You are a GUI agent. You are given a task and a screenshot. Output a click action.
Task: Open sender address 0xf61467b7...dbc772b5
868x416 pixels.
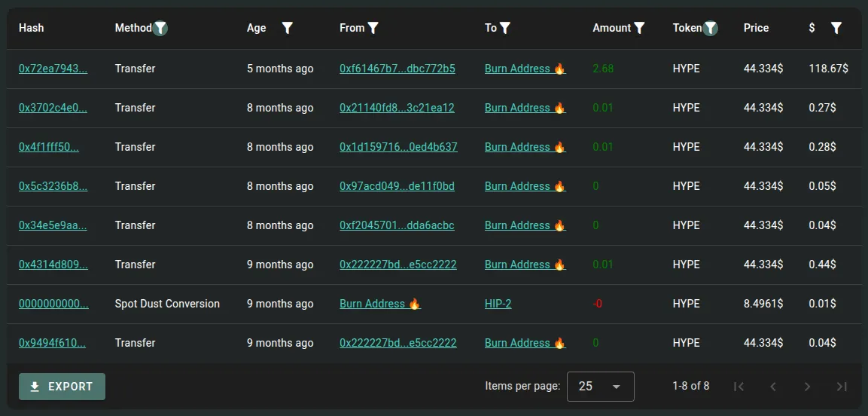pyautogui.click(x=397, y=69)
